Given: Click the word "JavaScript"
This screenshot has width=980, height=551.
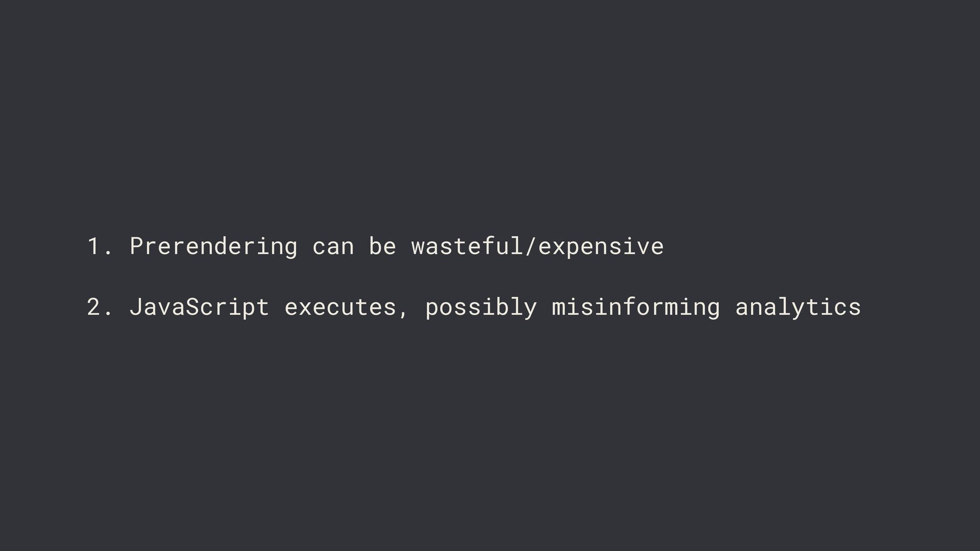Looking at the screenshot, I should point(199,307).
